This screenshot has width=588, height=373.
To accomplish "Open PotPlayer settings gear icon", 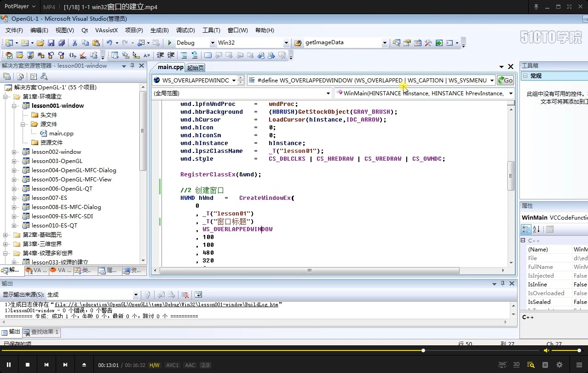I will pyautogui.click(x=559, y=365).
